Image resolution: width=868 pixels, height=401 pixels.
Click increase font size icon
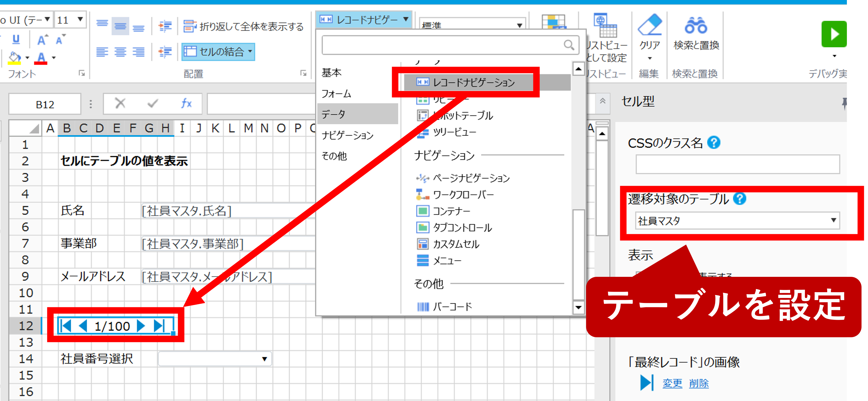pyautogui.click(x=42, y=40)
